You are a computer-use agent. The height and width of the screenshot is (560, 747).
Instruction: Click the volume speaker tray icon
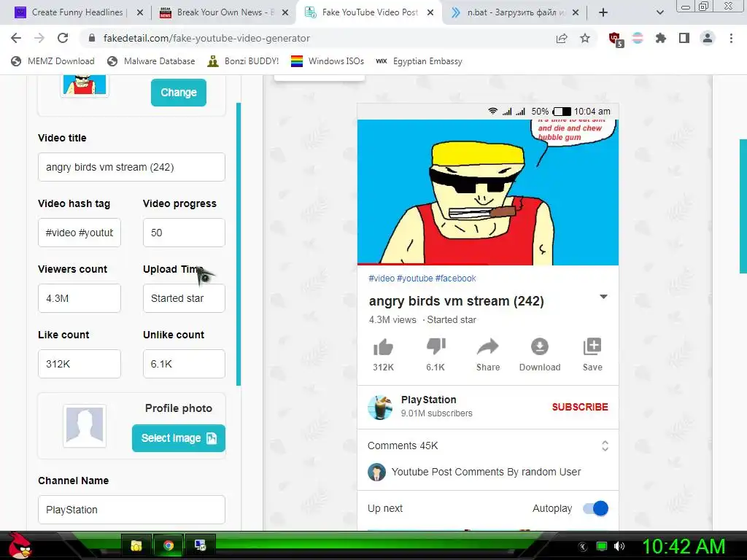619,546
